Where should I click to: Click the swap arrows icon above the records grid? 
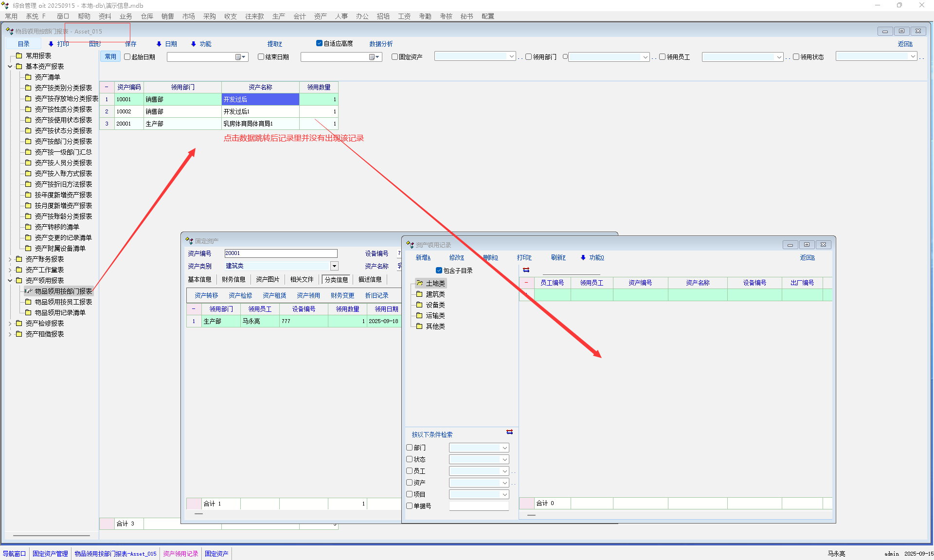pos(526,270)
